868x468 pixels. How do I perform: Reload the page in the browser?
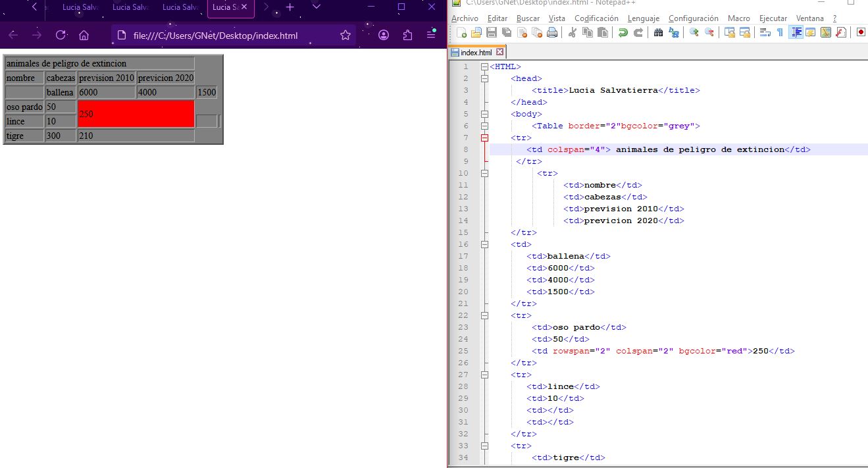pyautogui.click(x=61, y=35)
